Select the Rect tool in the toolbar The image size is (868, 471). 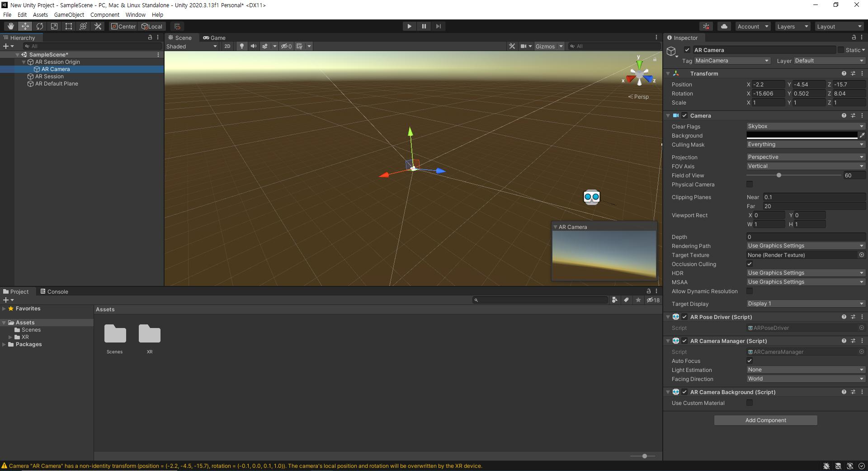click(68, 26)
